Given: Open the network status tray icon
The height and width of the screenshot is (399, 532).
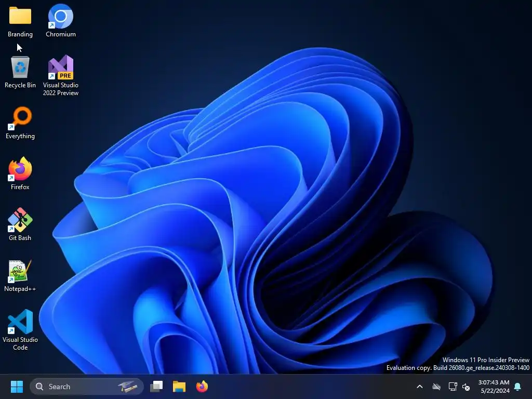Looking at the screenshot, I should click(453, 387).
